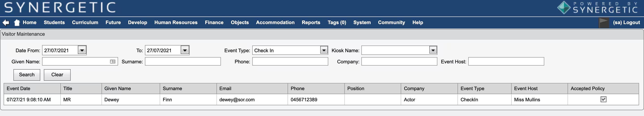This screenshot has width=644, height=116.
Task: Expand the Kiosk Name dropdown
Action: pos(433,50)
